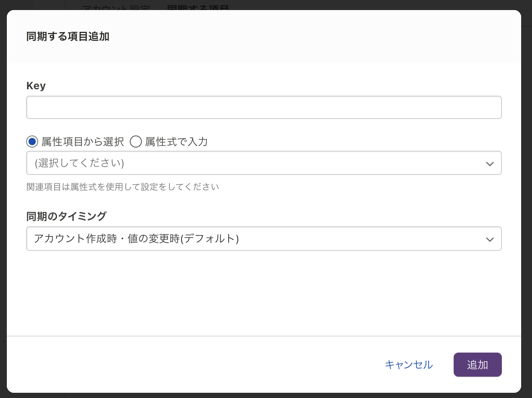Click the アカウント作成時・値の変更時(デフォルト) selected value
The image size is (532, 398).
pyautogui.click(x=137, y=239)
